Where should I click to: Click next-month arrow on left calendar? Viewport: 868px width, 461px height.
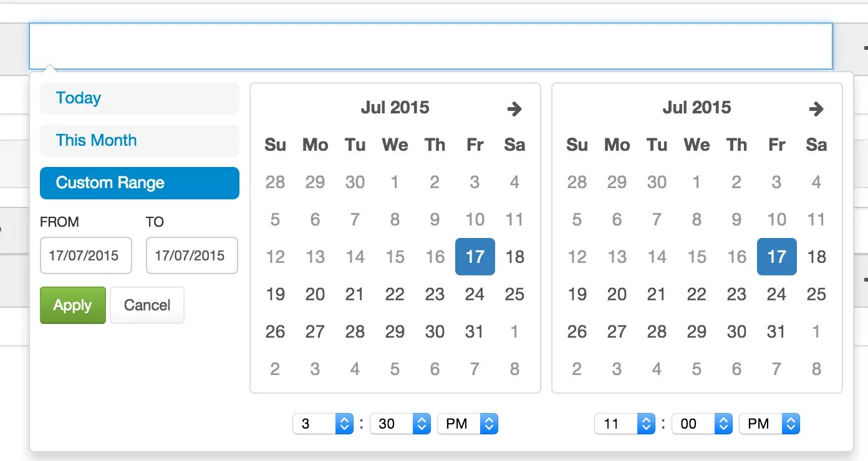coord(514,109)
